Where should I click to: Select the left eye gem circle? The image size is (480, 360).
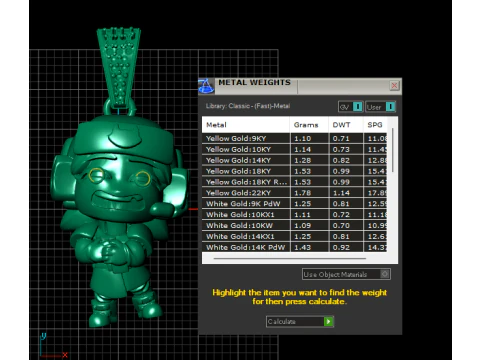[x=96, y=176]
